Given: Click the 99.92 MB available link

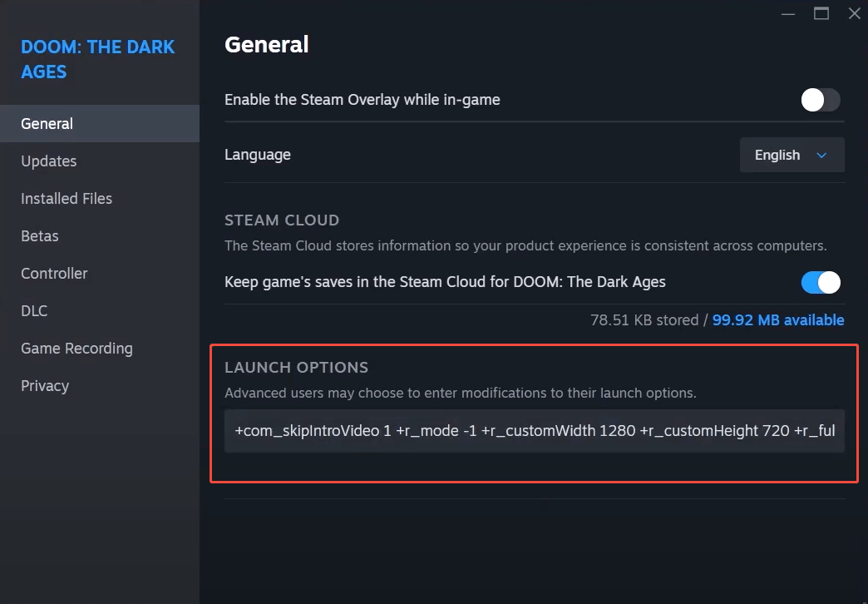Looking at the screenshot, I should click(777, 320).
